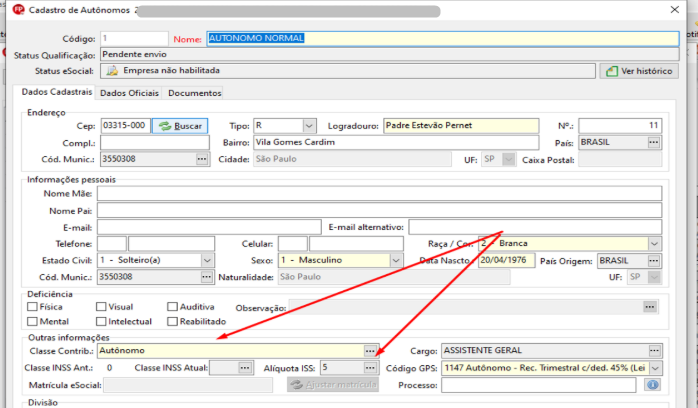Open the address Cód. Munic. lookup ellipsis
The image size is (698, 408).
(x=202, y=159)
